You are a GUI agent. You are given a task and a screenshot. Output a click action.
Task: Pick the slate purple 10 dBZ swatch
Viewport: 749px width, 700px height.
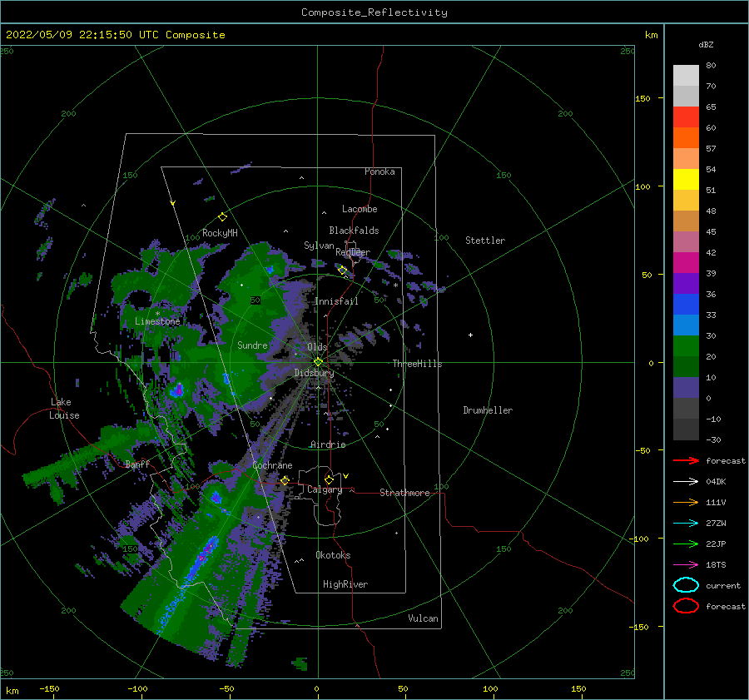pyautogui.click(x=686, y=387)
